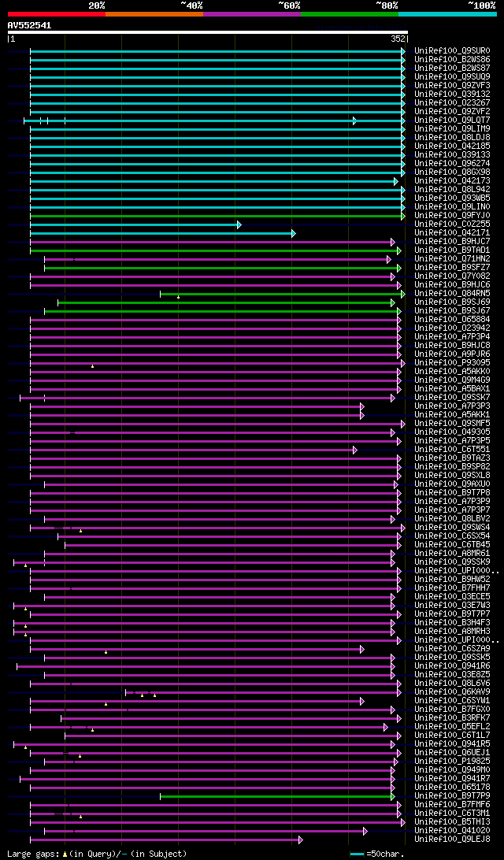Click label UniRef100_Q9SMF5

[453, 424]
